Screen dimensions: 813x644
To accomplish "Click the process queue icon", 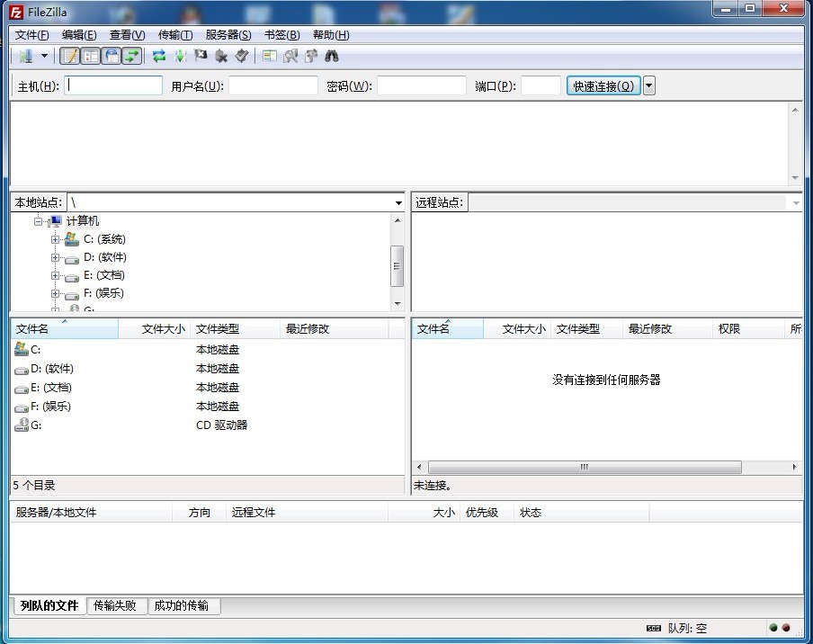I will [x=180, y=57].
